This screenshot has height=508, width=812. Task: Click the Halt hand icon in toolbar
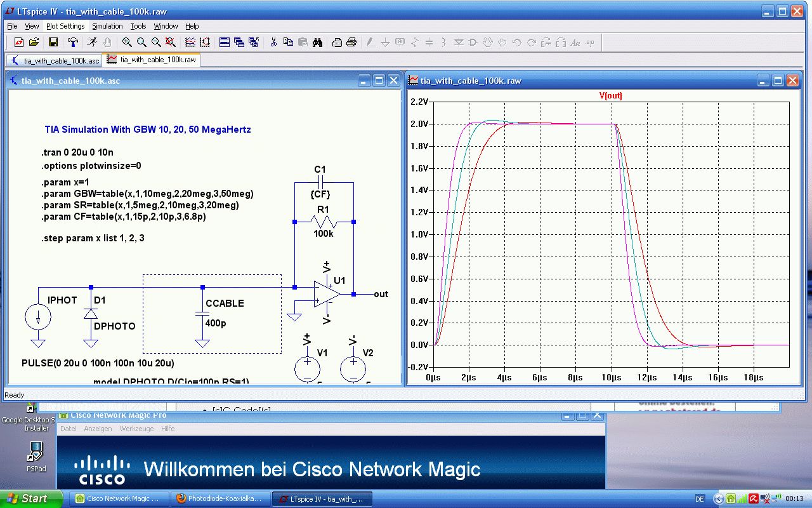point(107,43)
